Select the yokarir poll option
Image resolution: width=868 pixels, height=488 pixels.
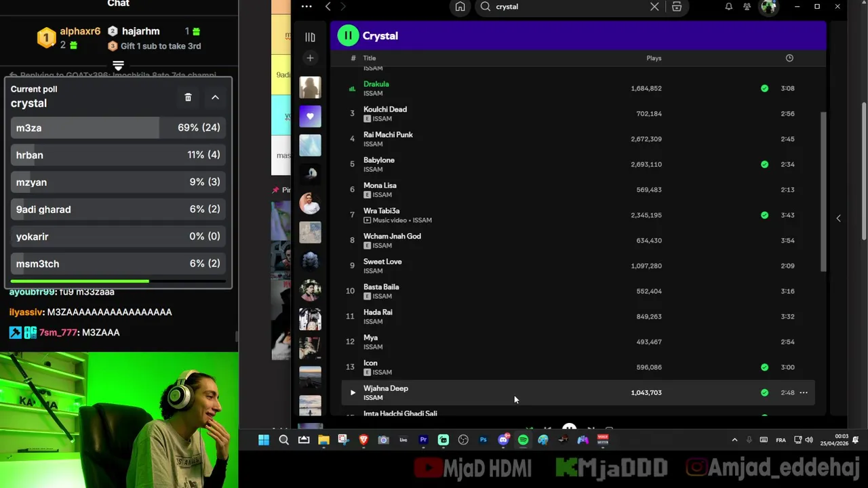tap(118, 237)
